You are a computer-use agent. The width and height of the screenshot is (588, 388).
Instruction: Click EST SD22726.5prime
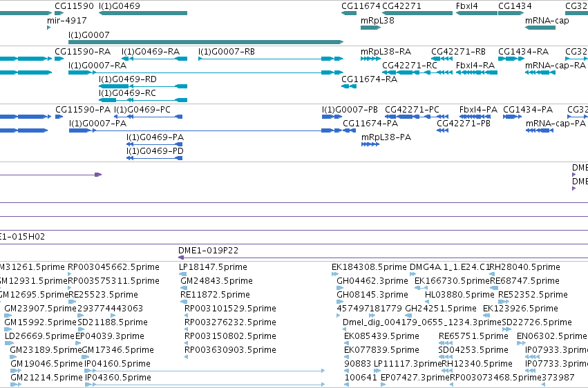pos(537,322)
